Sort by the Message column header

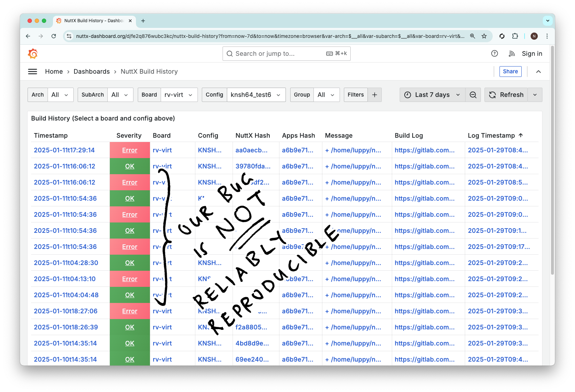(x=338, y=136)
